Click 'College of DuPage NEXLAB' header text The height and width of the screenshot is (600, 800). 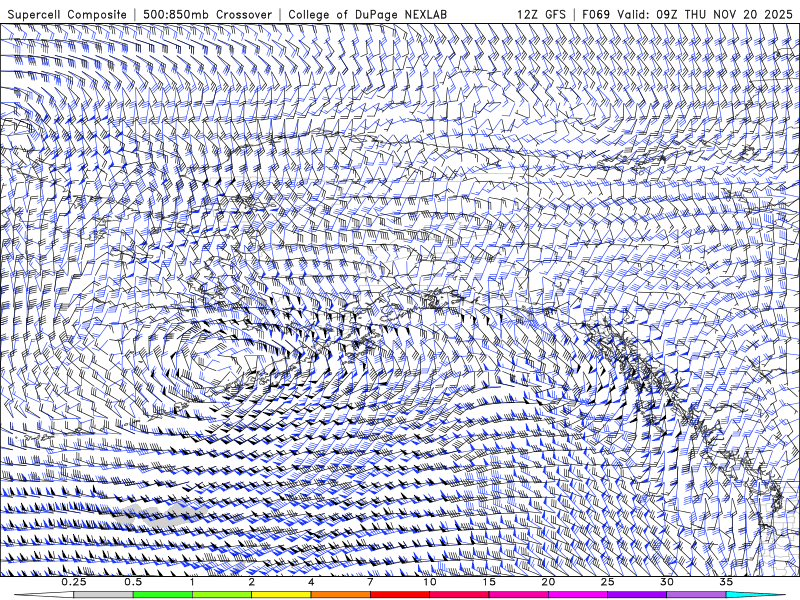coord(367,15)
